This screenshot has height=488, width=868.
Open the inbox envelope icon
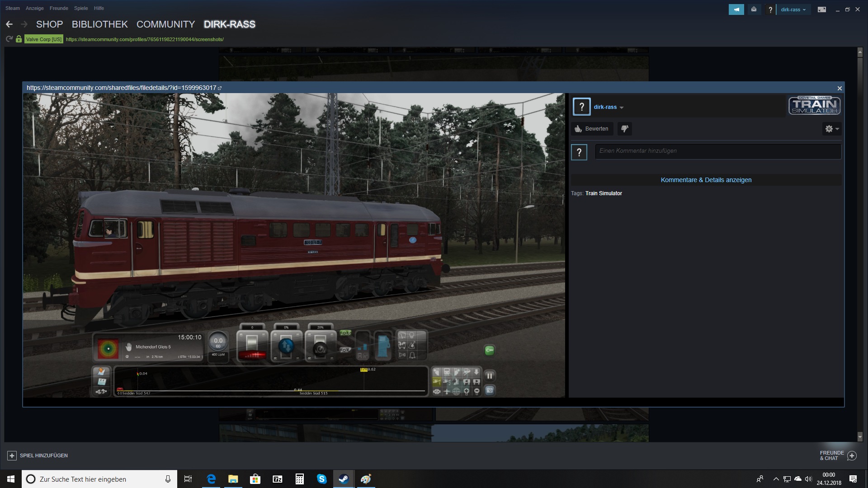pyautogui.click(x=754, y=9)
